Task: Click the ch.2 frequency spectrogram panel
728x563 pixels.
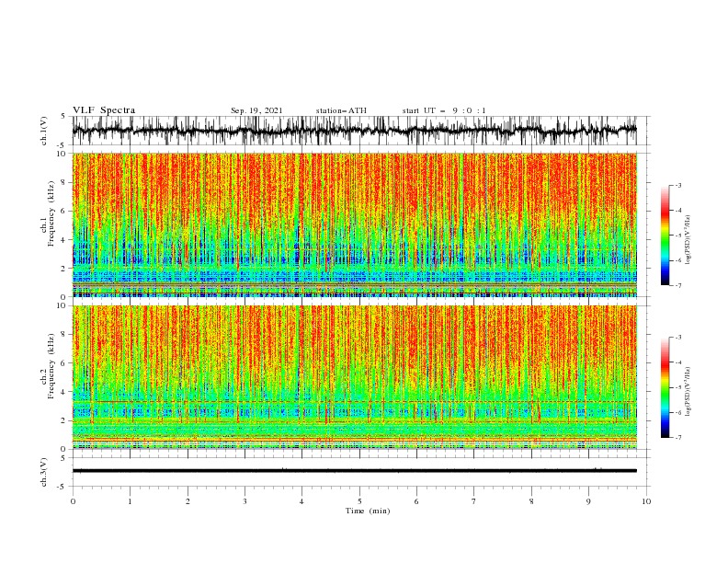Action: [x=354, y=377]
